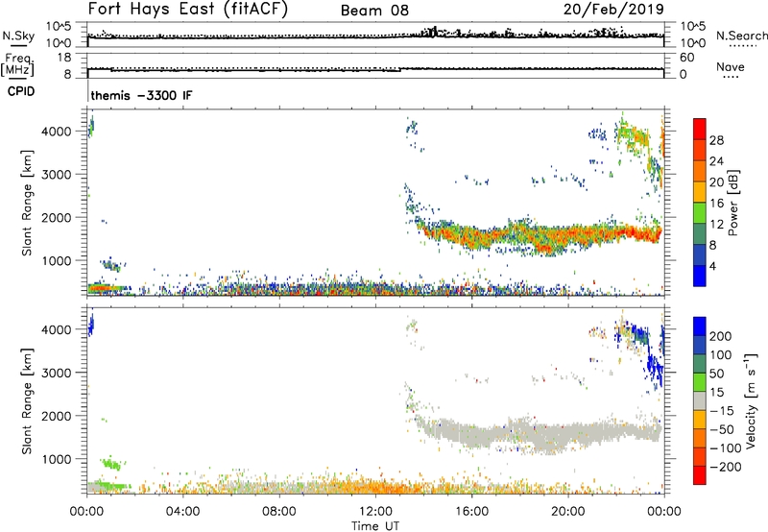Click the '-15' tick on the velocity colorbar
768x532 pixels.
722,411
